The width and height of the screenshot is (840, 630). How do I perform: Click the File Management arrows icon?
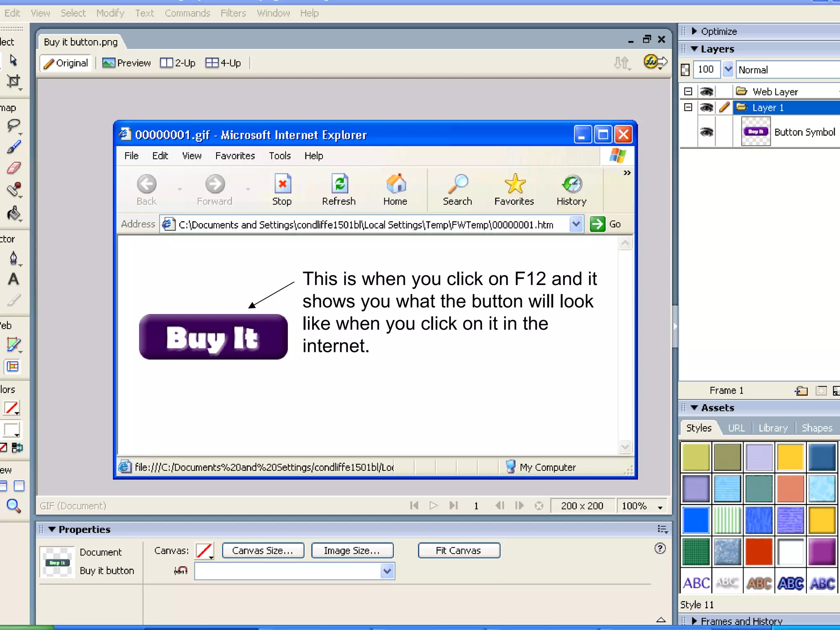(x=622, y=63)
